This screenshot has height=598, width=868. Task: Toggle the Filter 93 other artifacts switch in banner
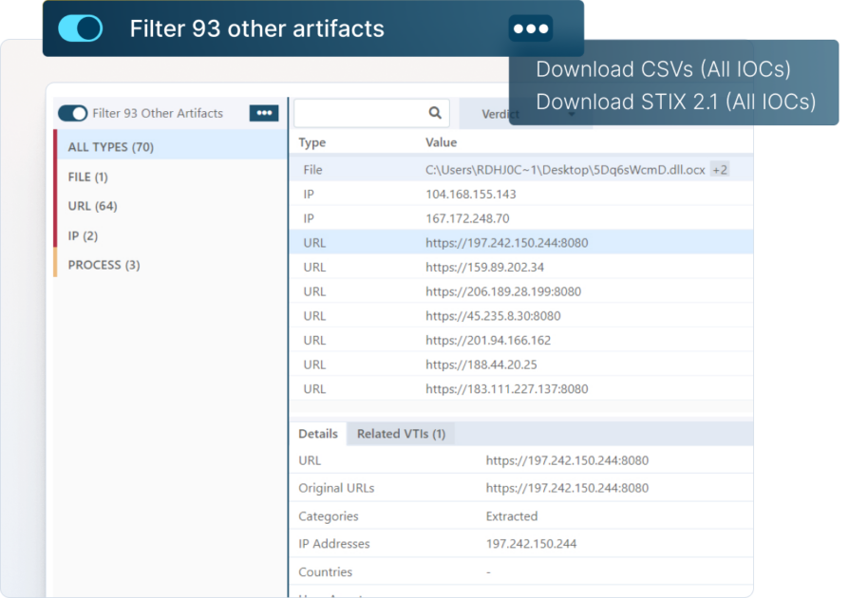[x=81, y=28]
